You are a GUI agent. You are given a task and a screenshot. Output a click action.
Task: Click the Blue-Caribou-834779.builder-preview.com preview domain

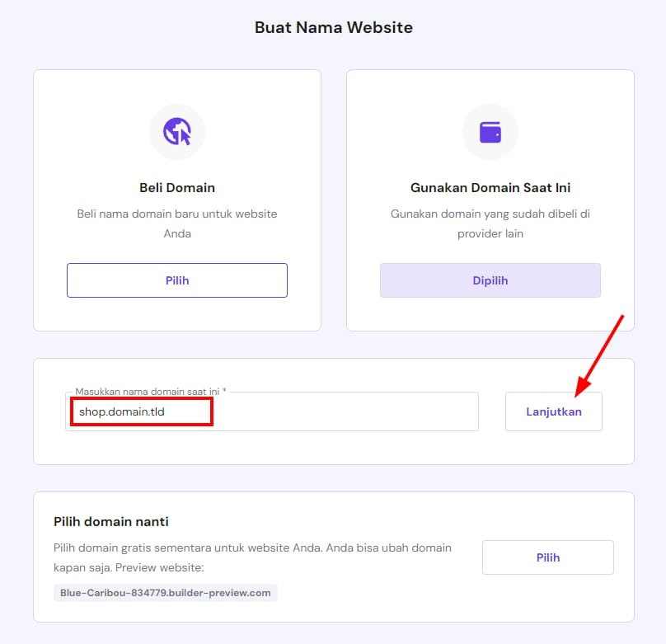coord(166,593)
